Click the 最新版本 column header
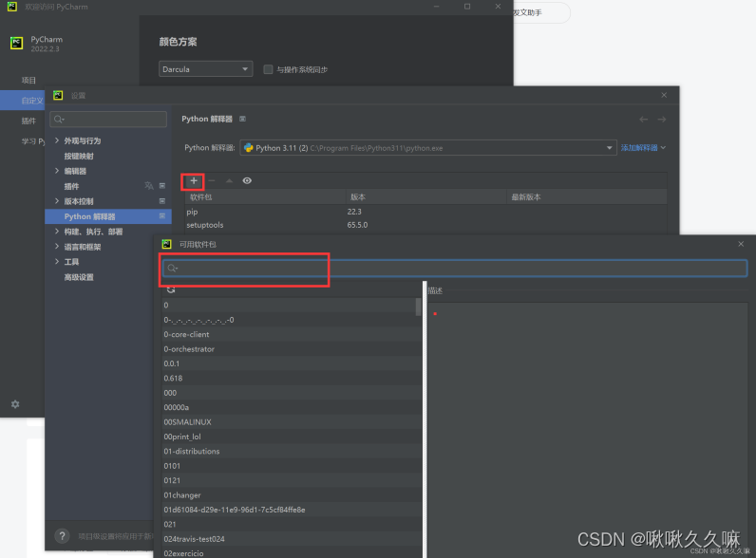 (587, 197)
